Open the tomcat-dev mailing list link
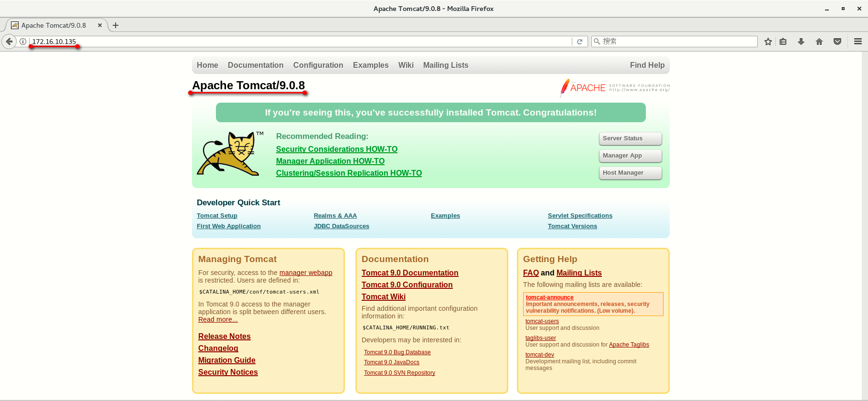 pos(540,355)
